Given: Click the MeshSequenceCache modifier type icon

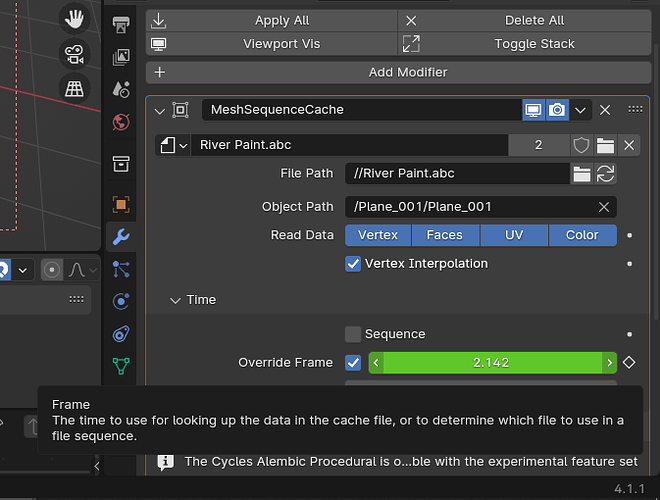Looking at the screenshot, I should [181, 110].
